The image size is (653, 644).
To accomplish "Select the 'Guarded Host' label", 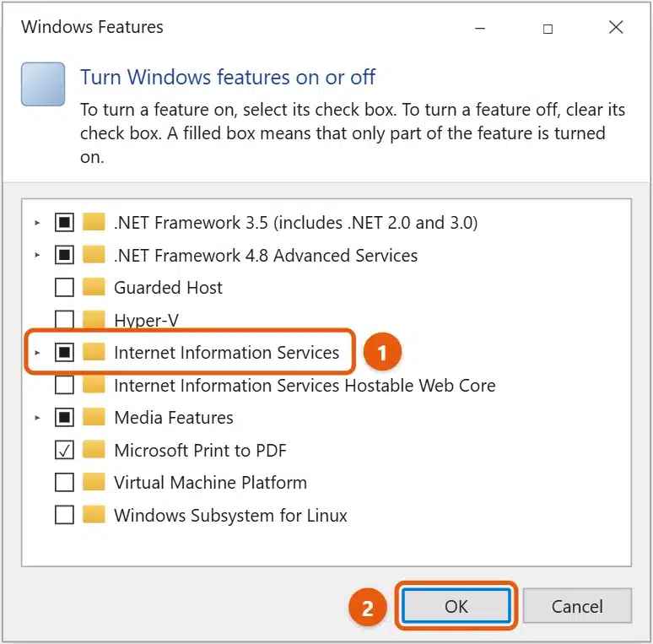I will pos(168,288).
